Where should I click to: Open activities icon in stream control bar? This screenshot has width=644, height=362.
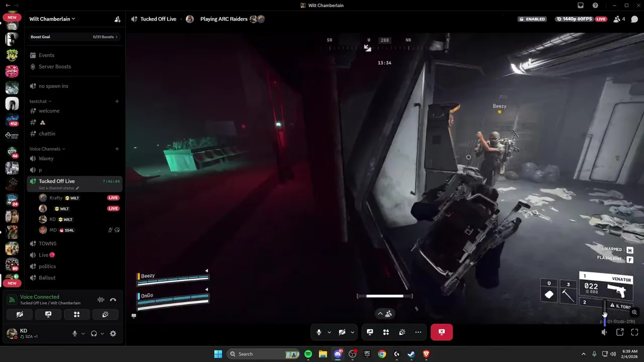point(386,332)
